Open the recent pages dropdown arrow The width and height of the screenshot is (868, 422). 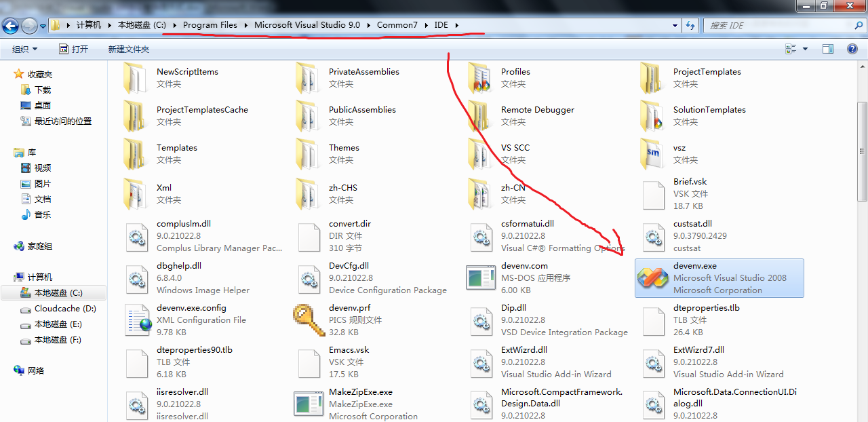tap(43, 26)
